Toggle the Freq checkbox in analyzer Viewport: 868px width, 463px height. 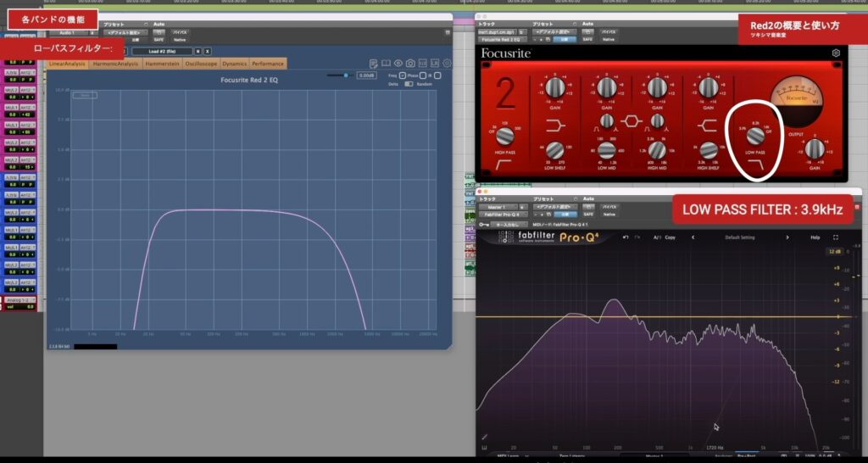(403, 75)
